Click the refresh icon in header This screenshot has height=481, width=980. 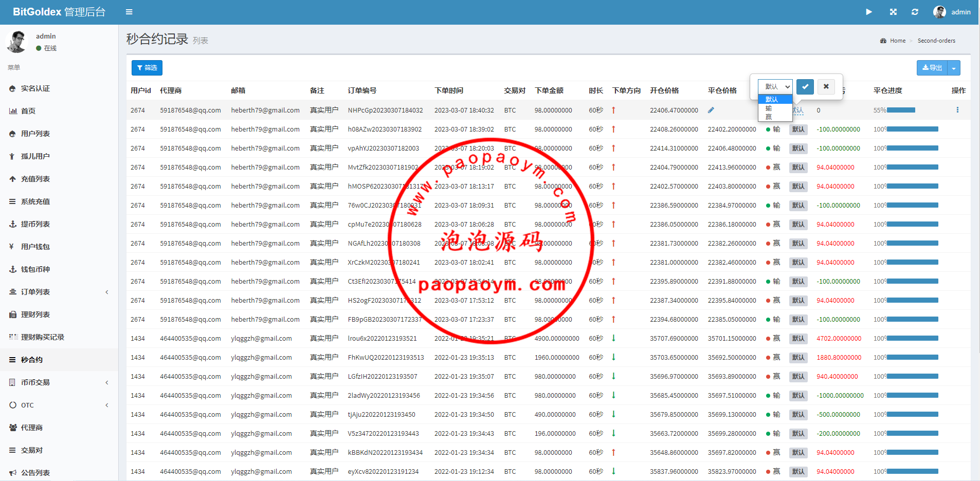915,12
